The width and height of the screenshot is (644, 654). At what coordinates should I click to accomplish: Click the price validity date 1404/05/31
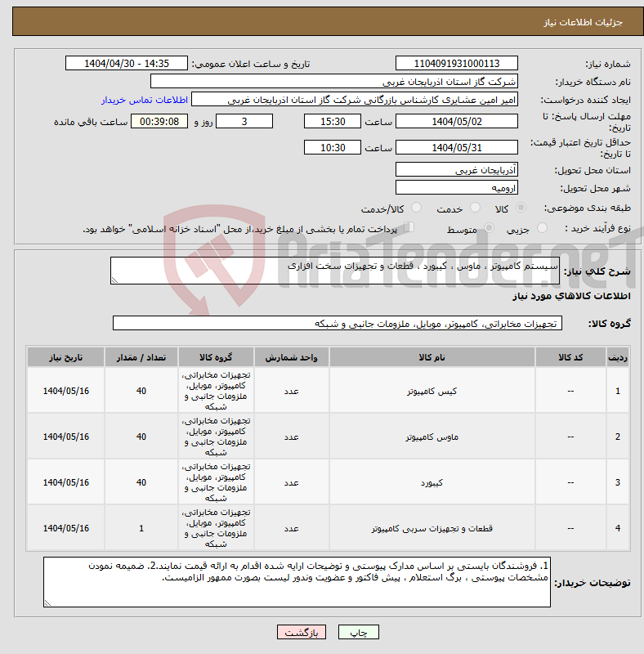pos(456,148)
